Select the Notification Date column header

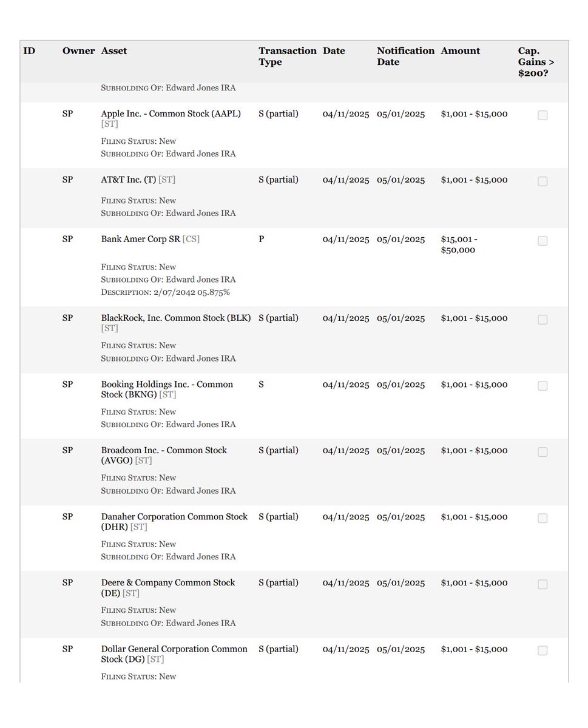coord(405,56)
